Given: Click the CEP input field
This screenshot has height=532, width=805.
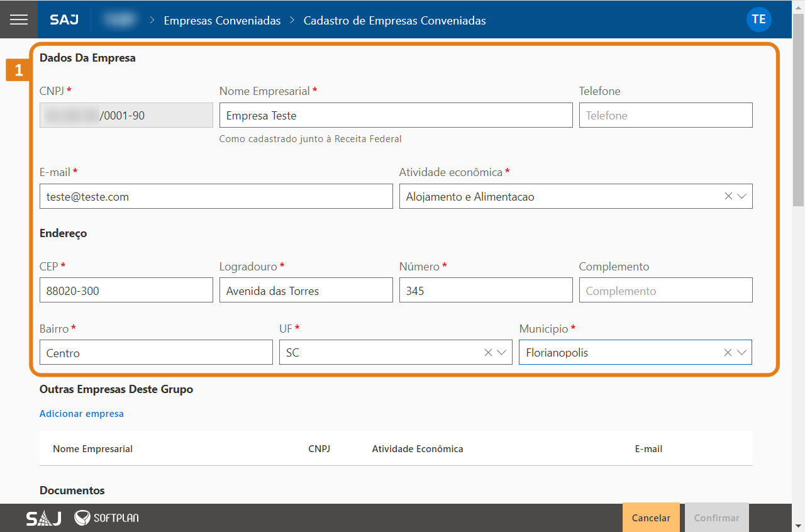Looking at the screenshot, I should (x=126, y=291).
